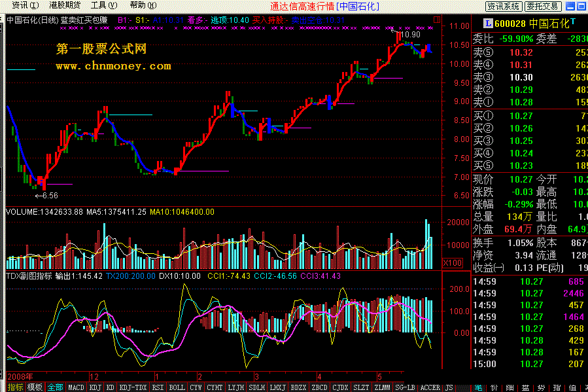Click the MA10 value label
The image size is (588, 392).
182,212
